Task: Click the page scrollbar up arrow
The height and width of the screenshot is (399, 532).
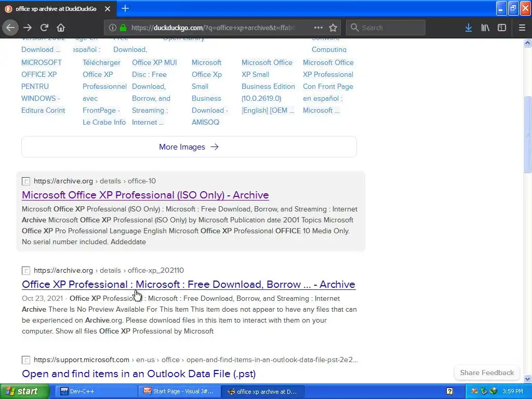Action: click(x=527, y=43)
